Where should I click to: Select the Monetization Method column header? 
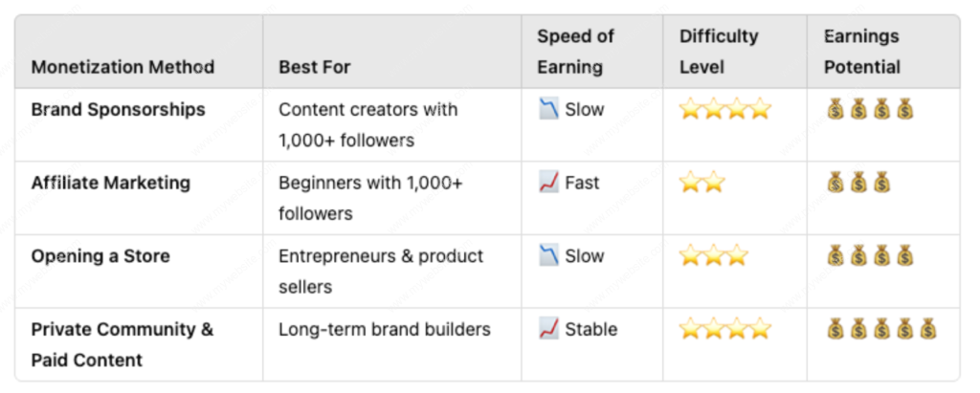pos(123,67)
